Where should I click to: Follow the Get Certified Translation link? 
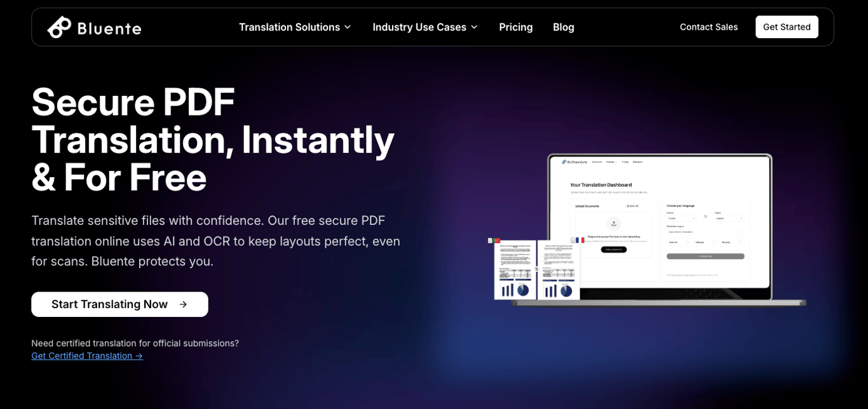(87, 356)
